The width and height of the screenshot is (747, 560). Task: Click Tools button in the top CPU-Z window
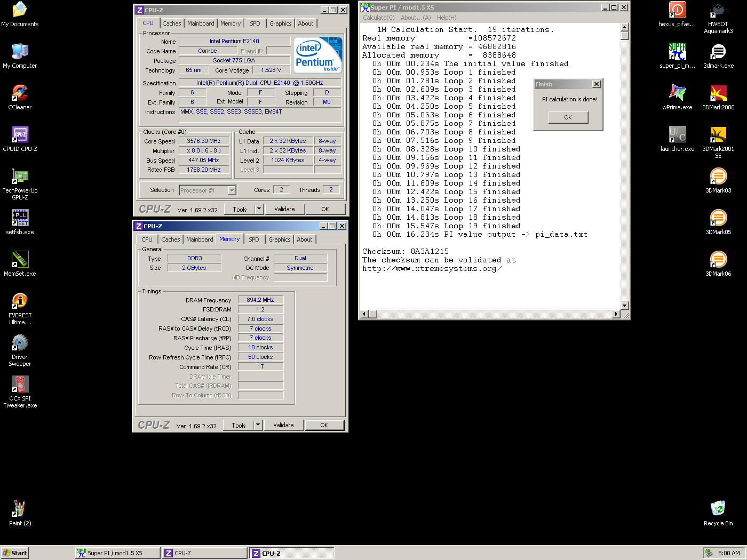[240, 209]
